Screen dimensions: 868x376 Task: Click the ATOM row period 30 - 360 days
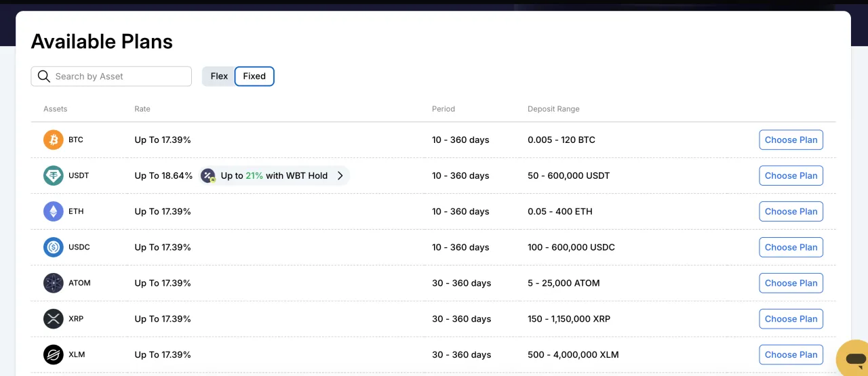pos(462,283)
